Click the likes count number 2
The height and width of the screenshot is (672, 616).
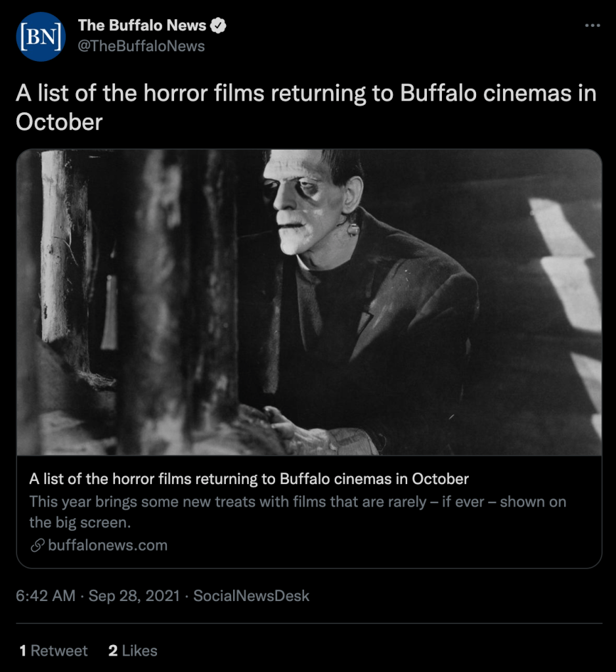(x=113, y=650)
